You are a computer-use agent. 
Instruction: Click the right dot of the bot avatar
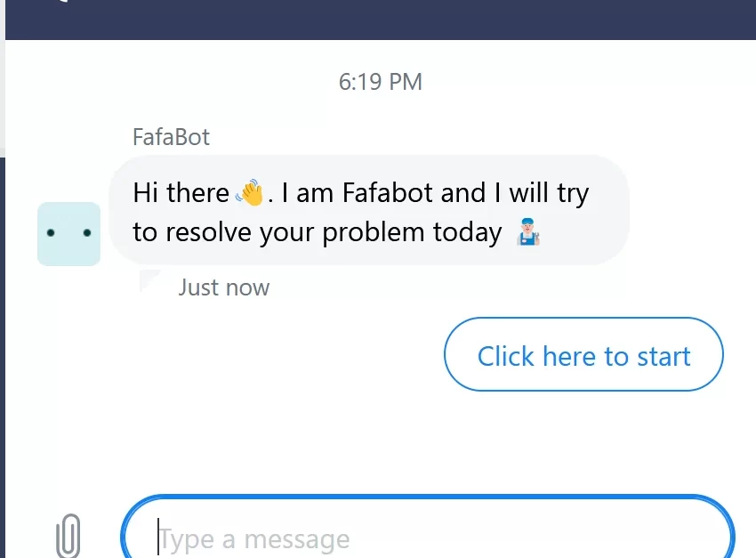87,233
